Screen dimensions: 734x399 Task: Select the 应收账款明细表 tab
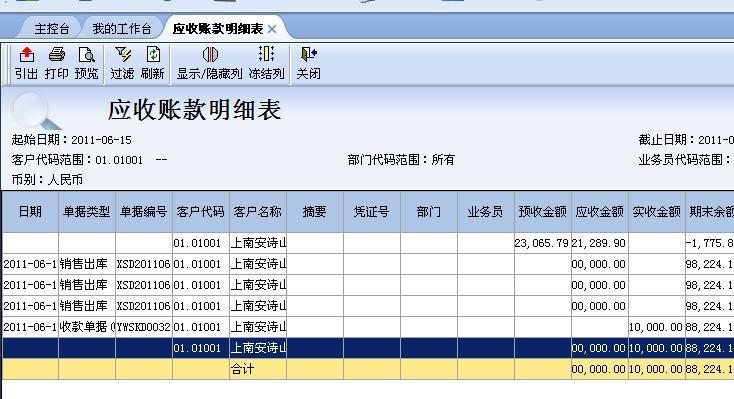(x=218, y=29)
